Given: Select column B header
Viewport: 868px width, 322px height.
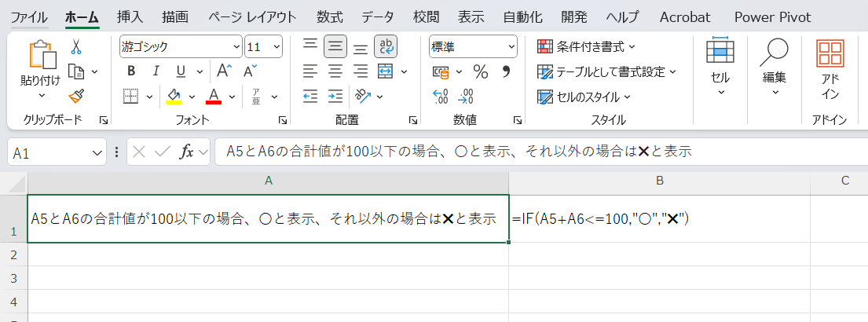Looking at the screenshot, I should pos(659,181).
